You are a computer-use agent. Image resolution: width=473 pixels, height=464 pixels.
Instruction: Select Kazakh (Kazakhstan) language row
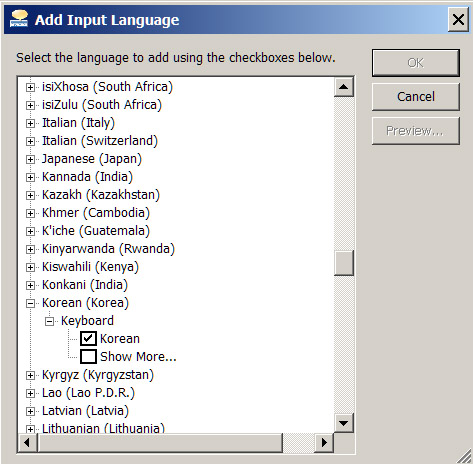(101, 195)
